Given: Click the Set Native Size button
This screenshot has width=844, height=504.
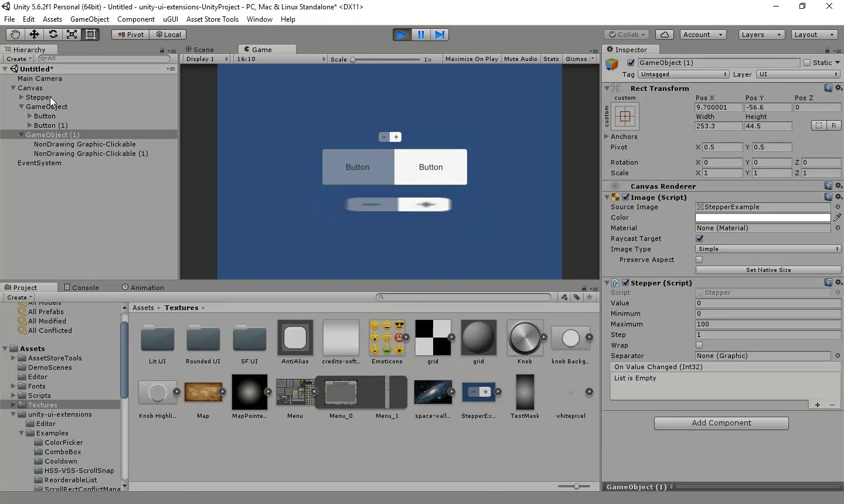Looking at the screenshot, I should 768,270.
